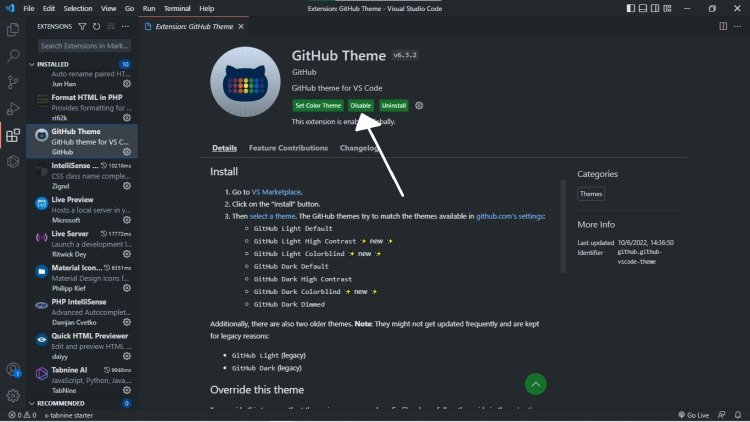Click the Set Color Theme button
Image resolution: width=750 pixels, height=422 pixels.
(x=318, y=105)
